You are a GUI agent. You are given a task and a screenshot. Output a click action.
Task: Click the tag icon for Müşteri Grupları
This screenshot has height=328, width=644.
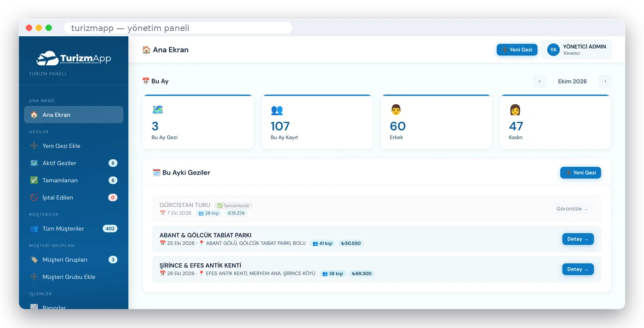pyautogui.click(x=34, y=260)
